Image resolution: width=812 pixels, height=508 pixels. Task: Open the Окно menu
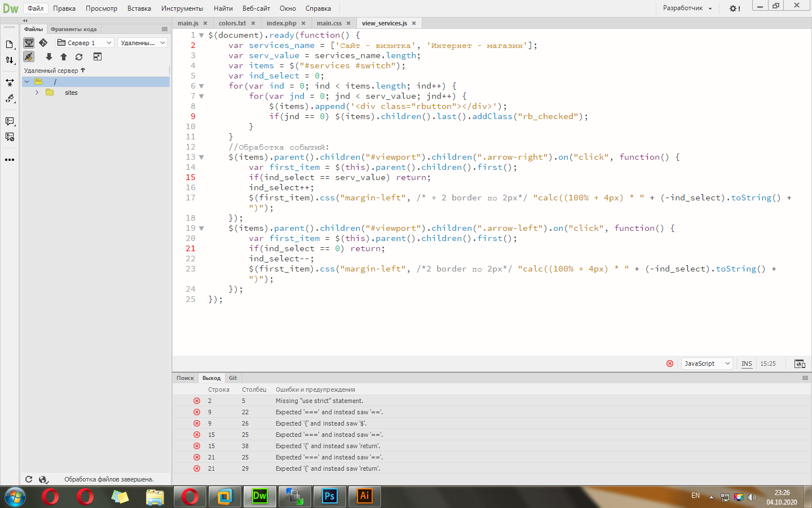pos(288,8)
